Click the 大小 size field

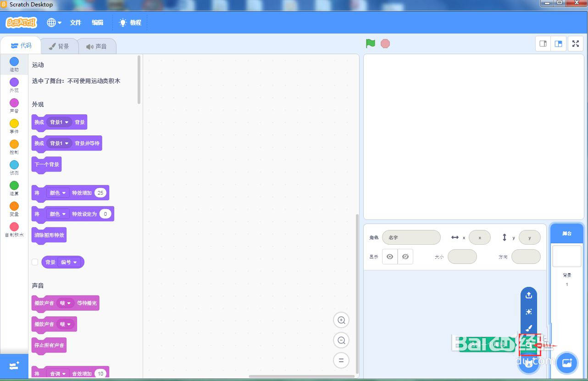(462, 257)
